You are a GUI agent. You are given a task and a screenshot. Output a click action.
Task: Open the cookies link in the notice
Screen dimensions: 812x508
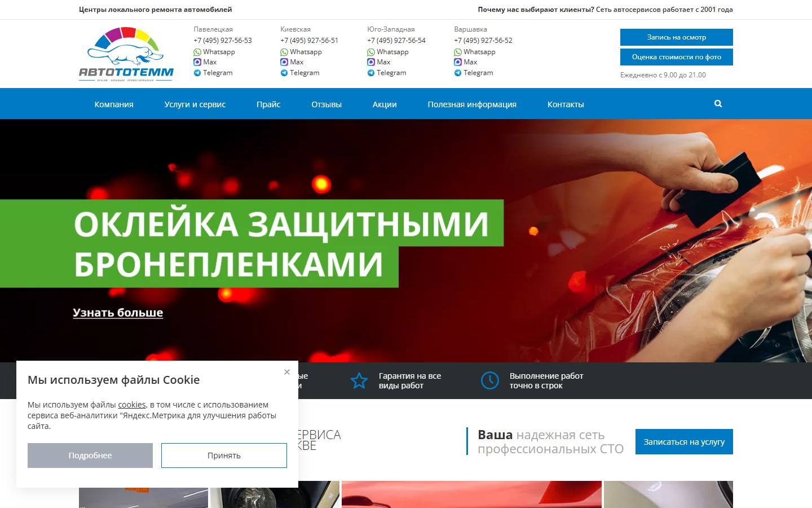(x=132, y=405)
